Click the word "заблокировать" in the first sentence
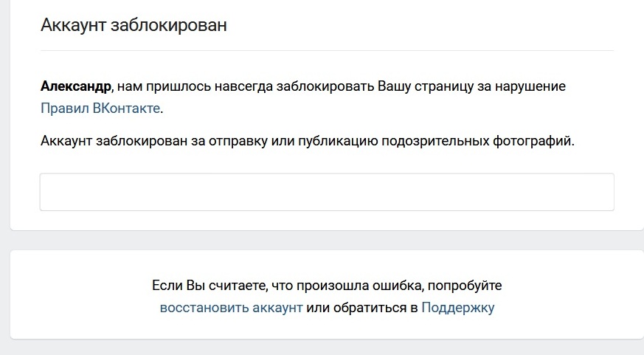Image resolution: width=644 pixels, height=355 pixels. (325, 86)
